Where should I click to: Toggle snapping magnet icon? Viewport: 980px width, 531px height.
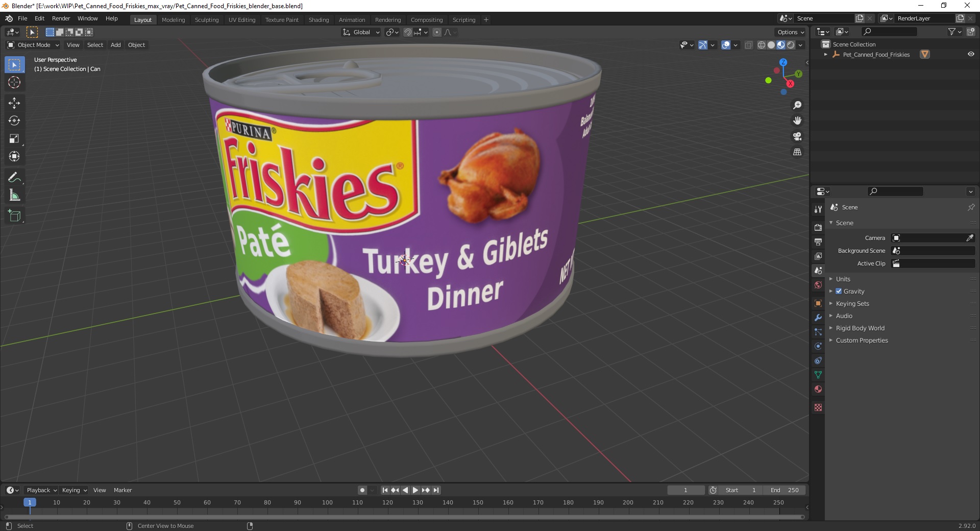point(407,32)
